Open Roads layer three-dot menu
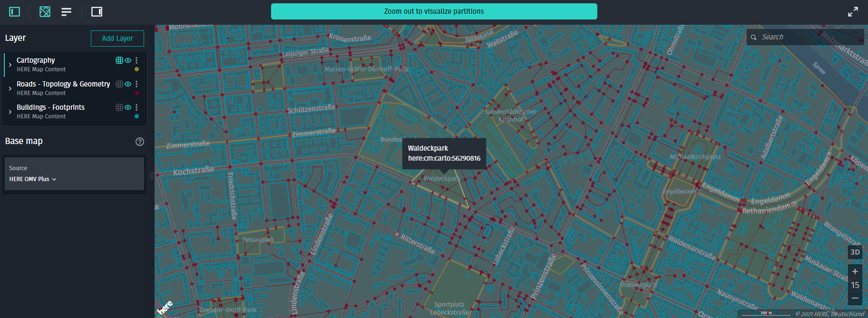The height and width of the screenshot is (318, 868). (x=137, y=84)
